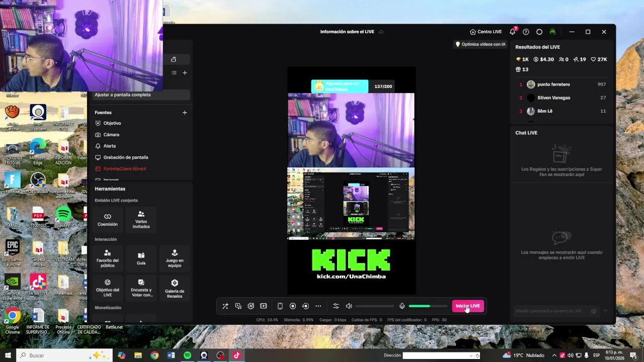Select the 137/200 goal widget in preview

352,86
